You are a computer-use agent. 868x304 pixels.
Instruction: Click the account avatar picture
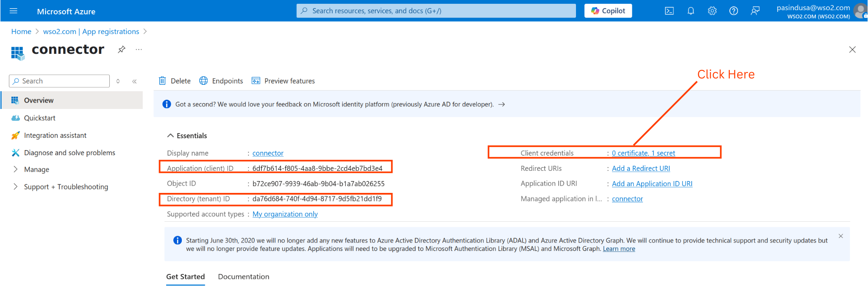coord(861,11)
